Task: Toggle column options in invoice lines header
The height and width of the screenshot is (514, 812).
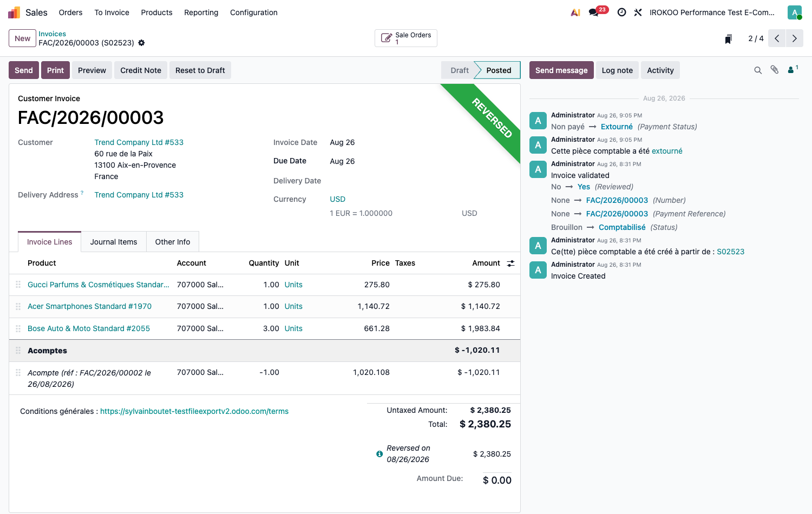Action: point(510,263)
